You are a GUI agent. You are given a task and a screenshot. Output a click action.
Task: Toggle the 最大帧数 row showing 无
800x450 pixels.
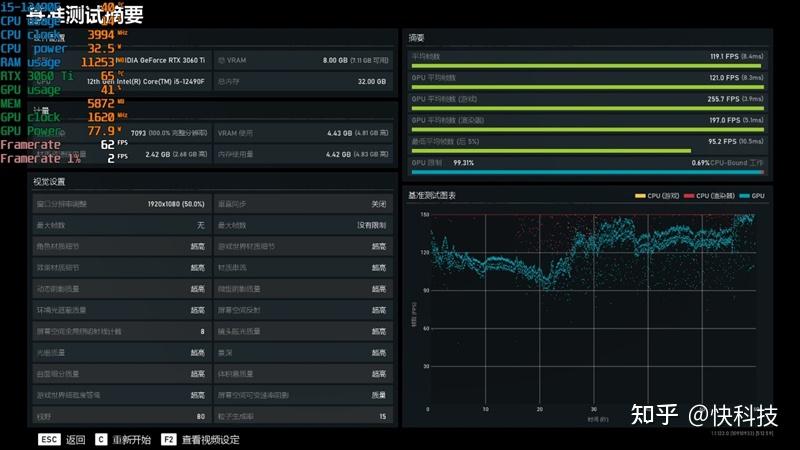pos(121,225)
